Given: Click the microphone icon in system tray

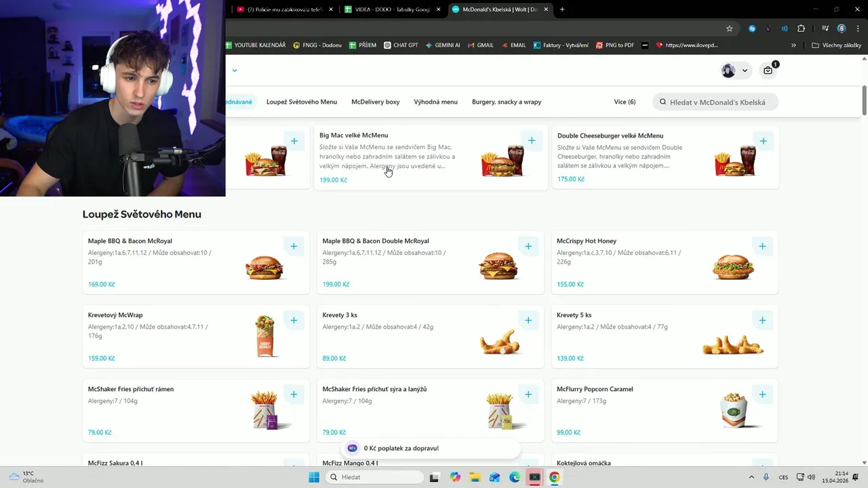Looking at the screenshot, I should [766, 477].
